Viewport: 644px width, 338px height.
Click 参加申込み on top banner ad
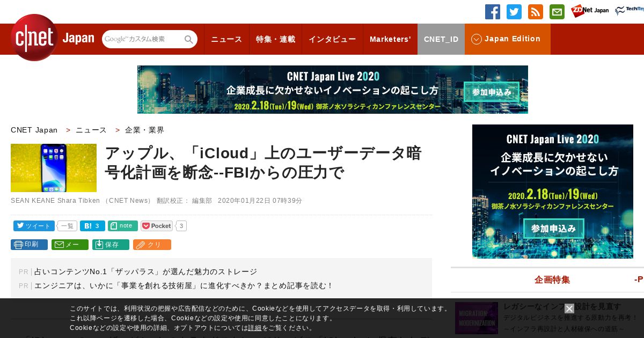tap(492, 92)
